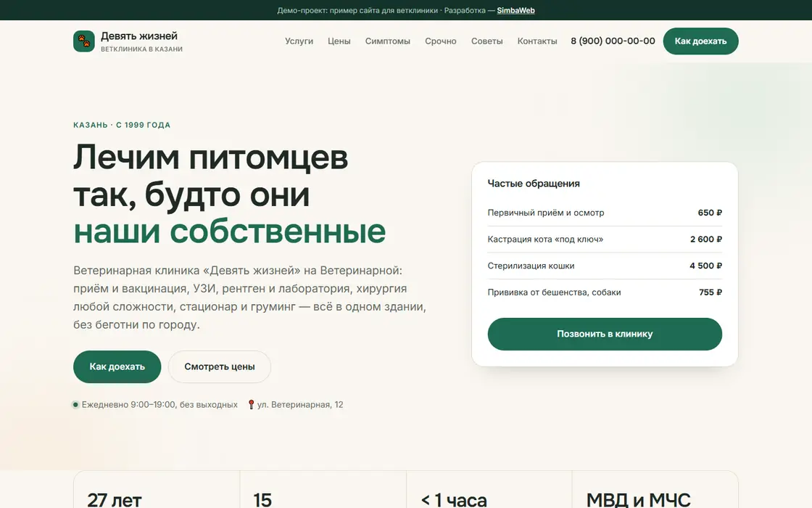Open the Симптомы navigation link
The width and height of the screenshot is (812, 508).
pos(387,41)
